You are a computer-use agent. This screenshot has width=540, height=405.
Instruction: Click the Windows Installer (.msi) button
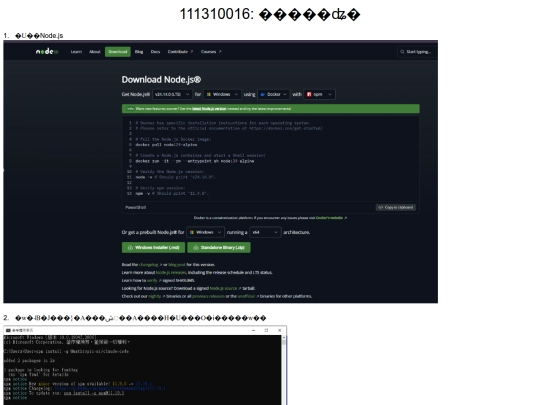pyautogui.click(x=153, y=248)
